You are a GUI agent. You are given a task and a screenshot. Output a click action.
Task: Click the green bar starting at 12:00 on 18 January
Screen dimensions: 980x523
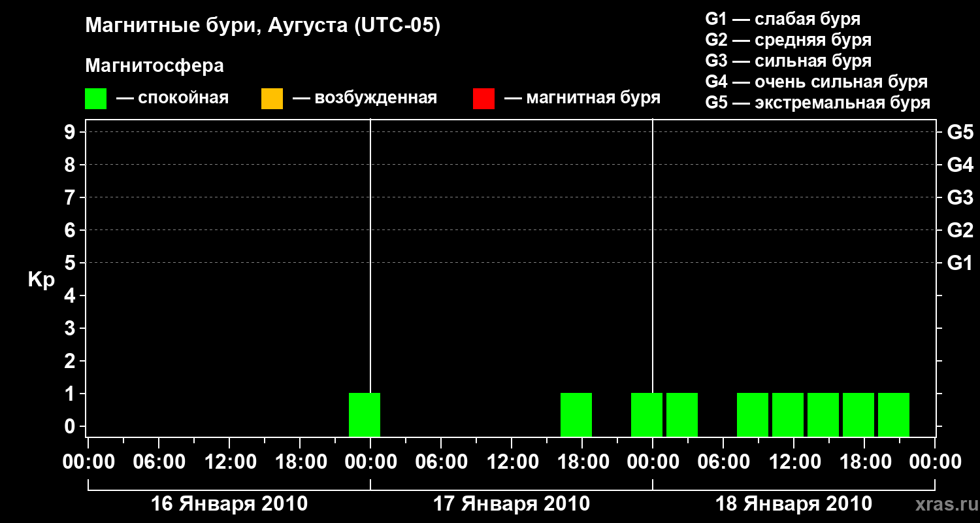pyautogui.click(x=788, y=414)
